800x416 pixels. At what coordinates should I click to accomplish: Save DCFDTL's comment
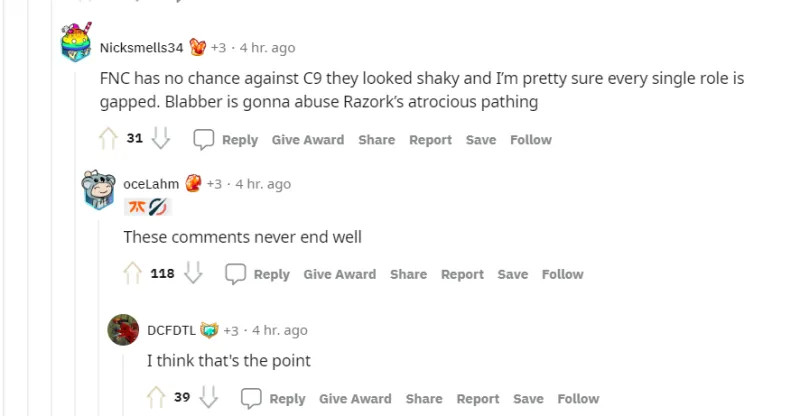click(x=528, y=398)
